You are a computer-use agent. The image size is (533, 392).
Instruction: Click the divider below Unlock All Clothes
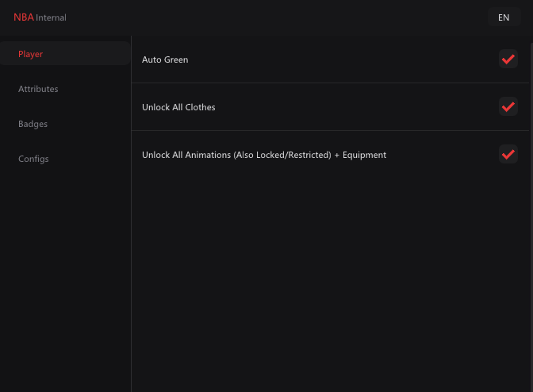point(331,130)
